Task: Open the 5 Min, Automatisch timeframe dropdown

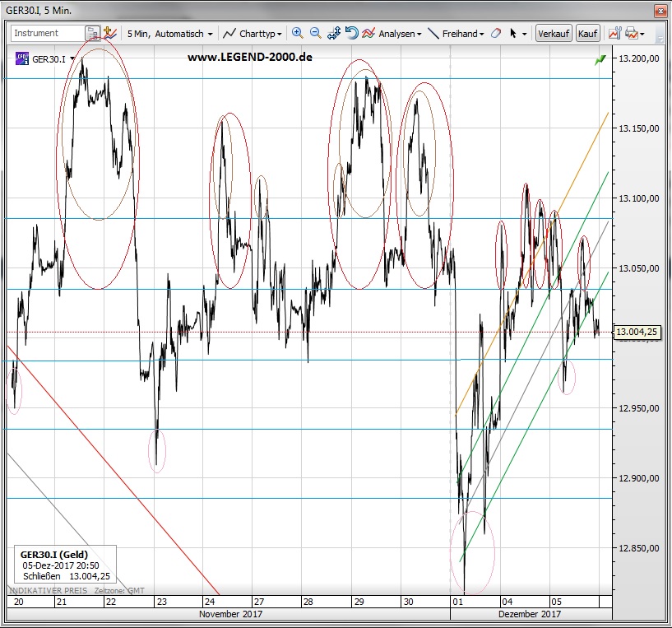Action: (170, 34)
